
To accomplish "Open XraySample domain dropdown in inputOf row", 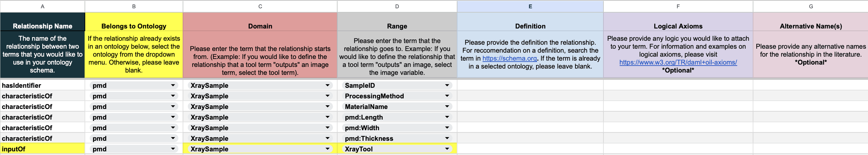I will [327, 149].
